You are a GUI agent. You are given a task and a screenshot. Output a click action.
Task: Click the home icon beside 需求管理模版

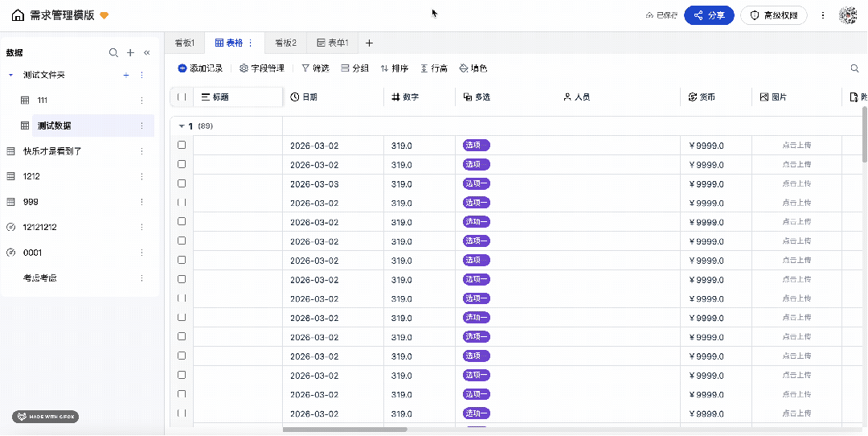coord(18,15)
